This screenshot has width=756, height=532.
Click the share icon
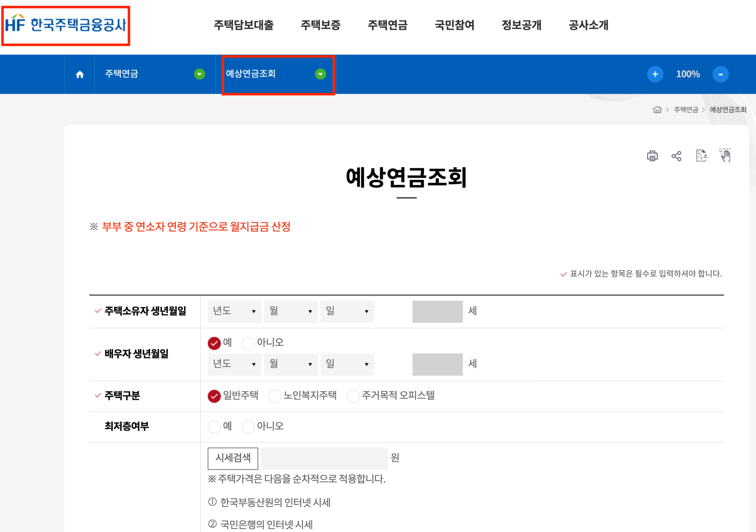676,156
